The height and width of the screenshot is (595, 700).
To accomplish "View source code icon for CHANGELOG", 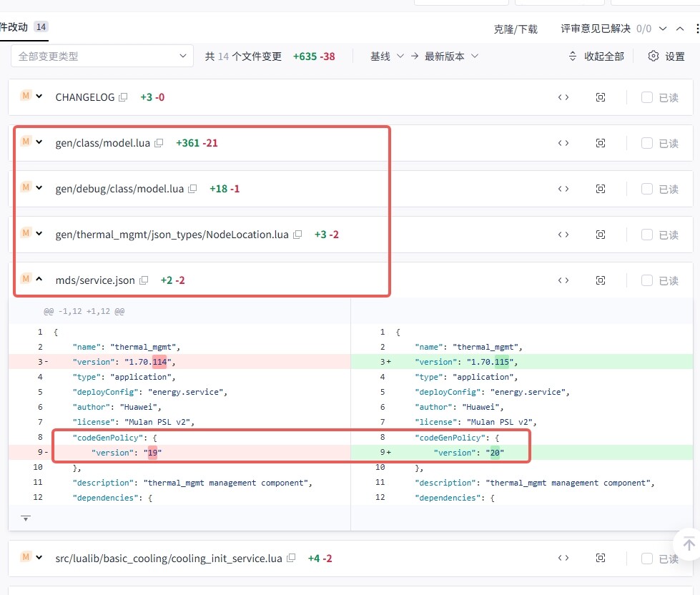I will click(563, 97).
